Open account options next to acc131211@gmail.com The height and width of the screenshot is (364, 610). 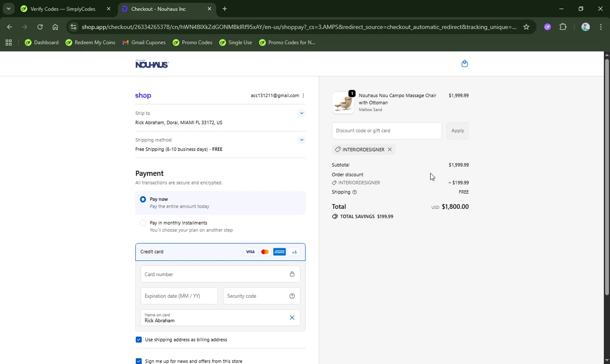click(x=303, y=96)
